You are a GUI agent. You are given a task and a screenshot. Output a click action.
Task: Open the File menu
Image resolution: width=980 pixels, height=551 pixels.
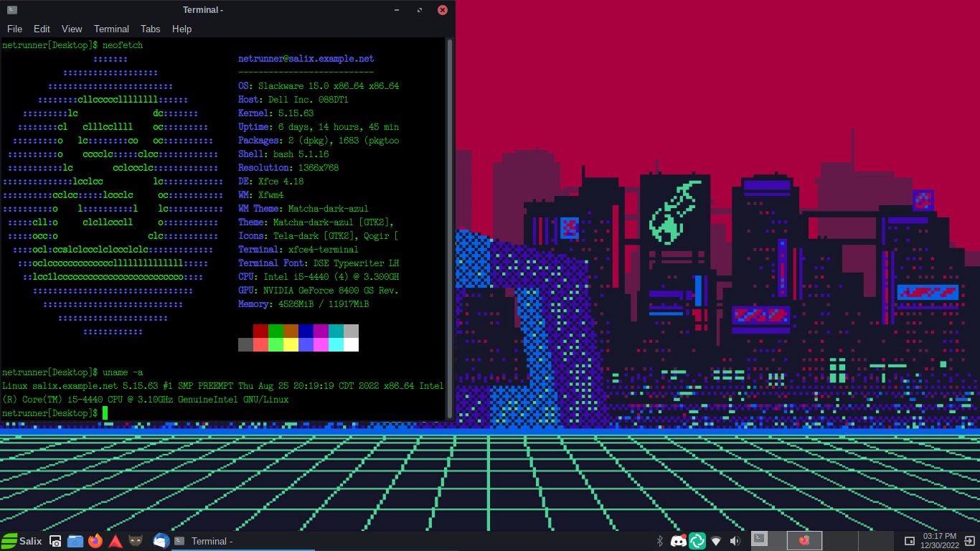[x=14, y=29]
